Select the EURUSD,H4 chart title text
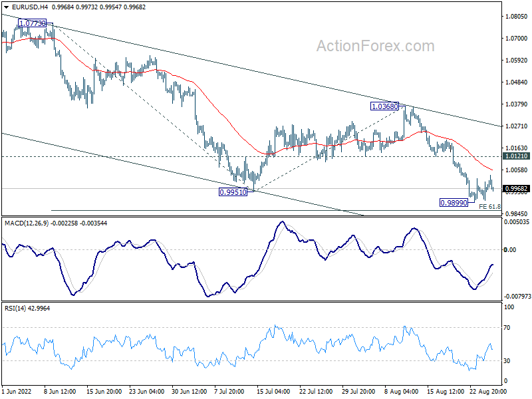The height and width of the screenshot is (399, 532). click(x=29, y=7)
